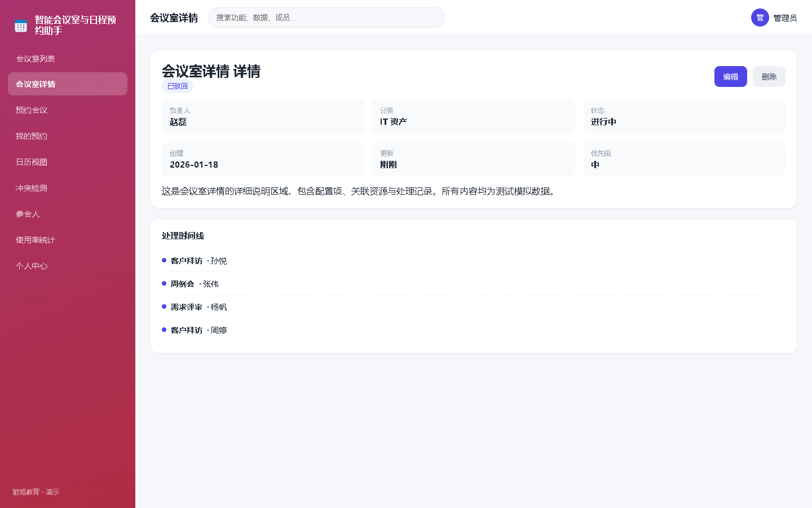Click the 更新 刚刚 card

(x=473, y=159)
